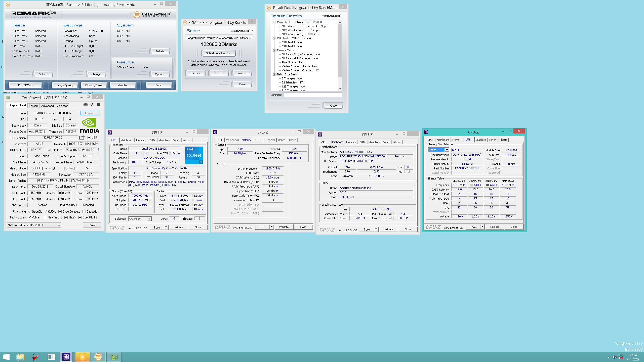Open the Slot #2 memory slot dropdown
644x362 pixels.
pos(438,150)
